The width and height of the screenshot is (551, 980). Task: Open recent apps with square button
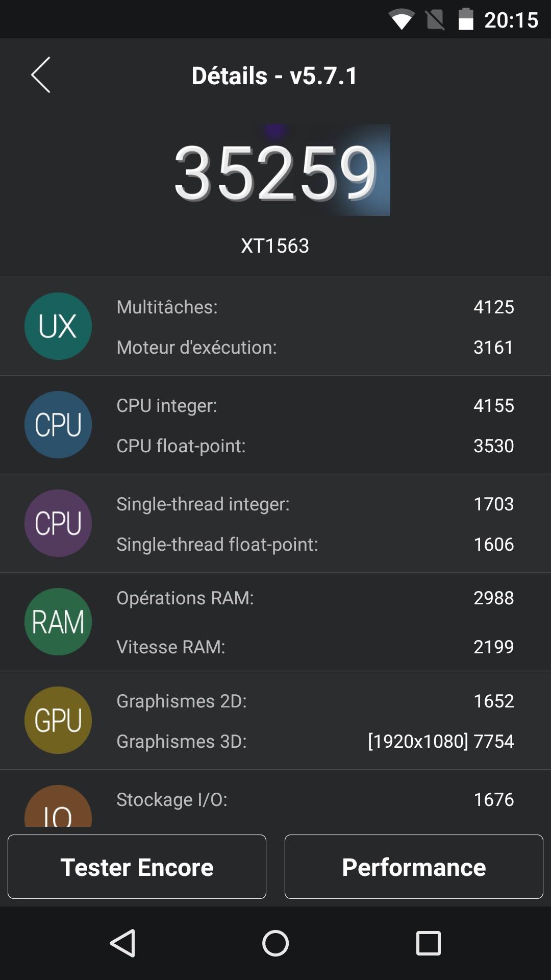(x=429, y=943)
